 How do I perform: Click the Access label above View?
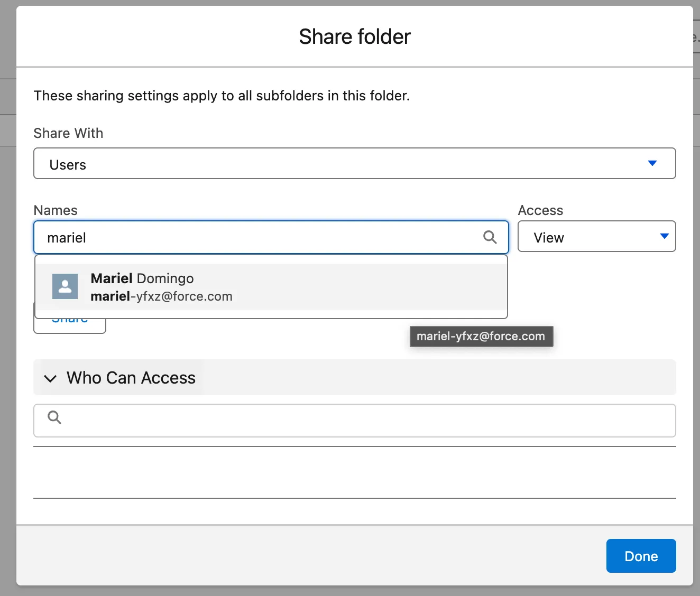point(540,210)
